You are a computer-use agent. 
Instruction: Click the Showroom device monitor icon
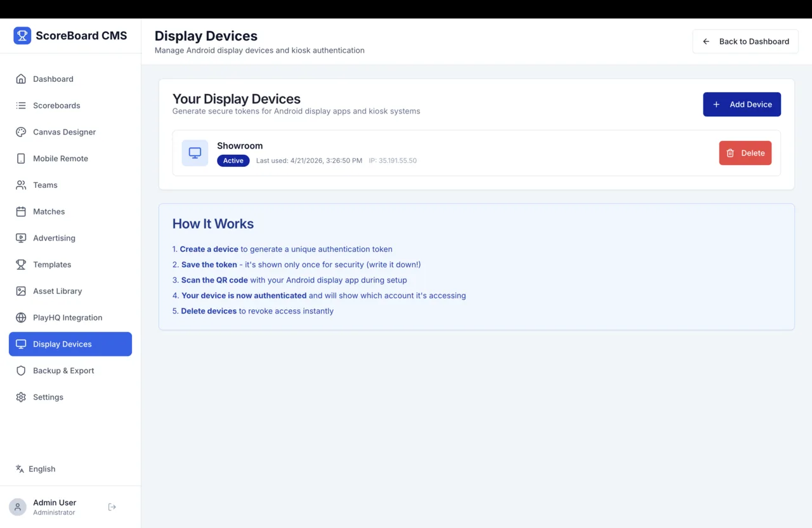195,153
